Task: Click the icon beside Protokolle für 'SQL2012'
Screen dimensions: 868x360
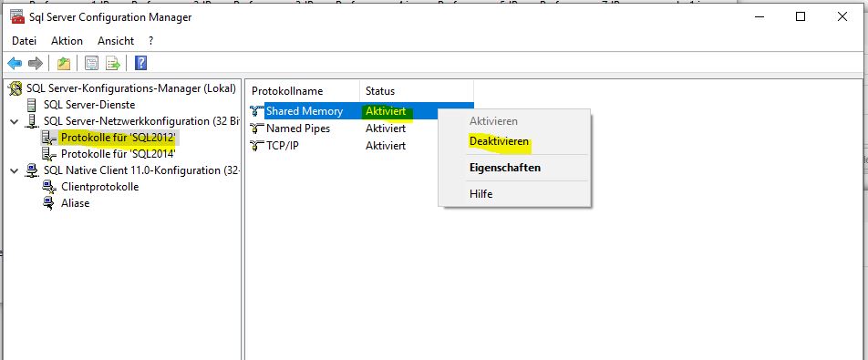Action: [x=49, y=137]
